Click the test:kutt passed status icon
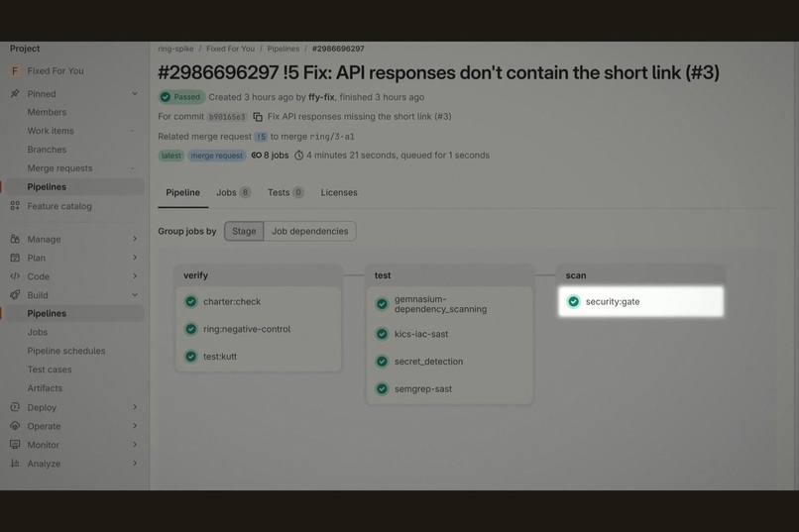 click(191, 357)
